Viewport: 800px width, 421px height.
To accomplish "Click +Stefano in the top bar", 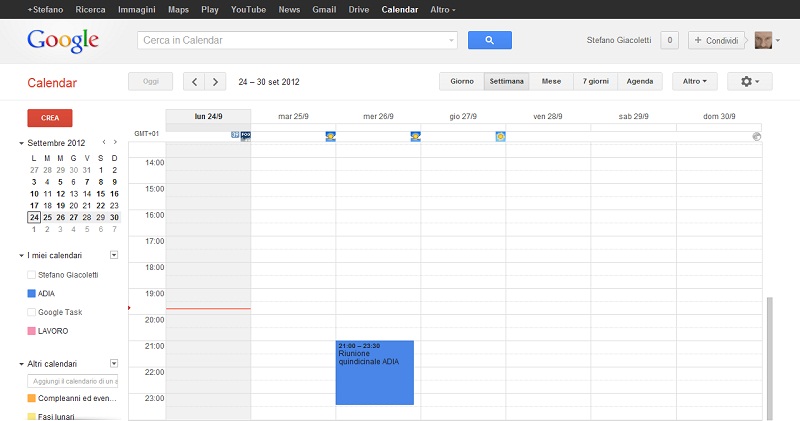I will click(45, 9).
